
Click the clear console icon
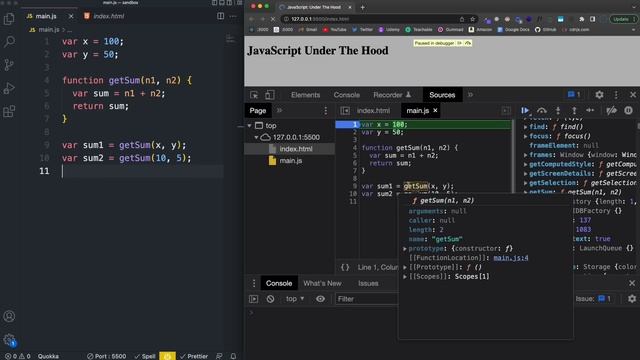click(x=270, y=299)
